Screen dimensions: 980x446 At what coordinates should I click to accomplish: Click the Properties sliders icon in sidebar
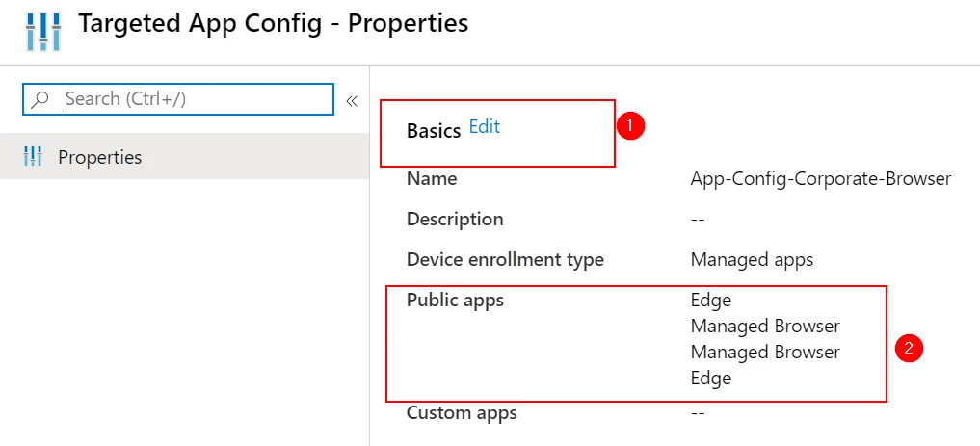point(32,157)
